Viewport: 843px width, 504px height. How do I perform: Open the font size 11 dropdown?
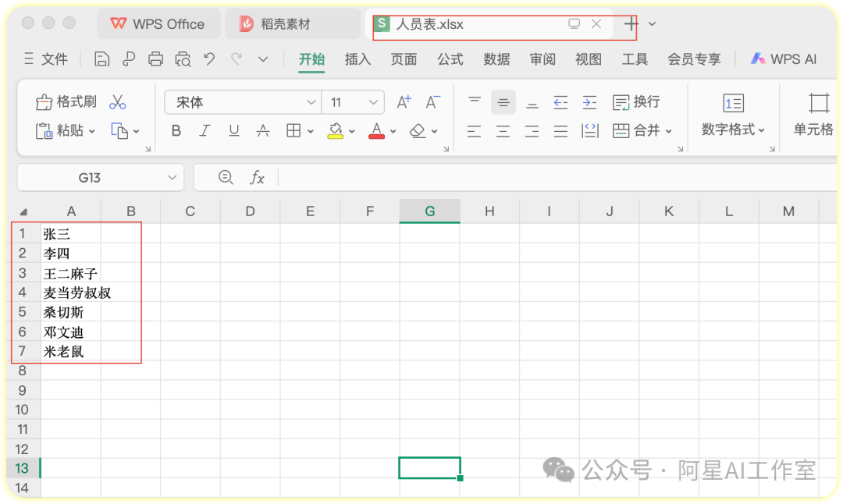click(373, 102)
